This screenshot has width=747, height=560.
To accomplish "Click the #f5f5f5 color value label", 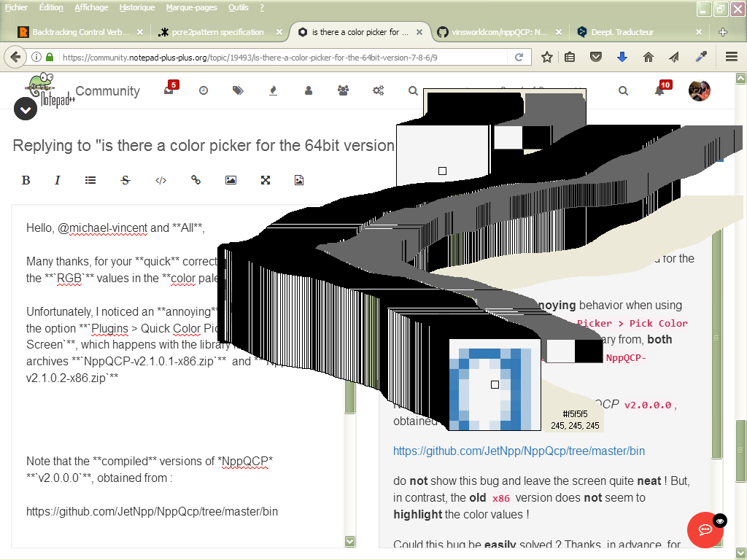I will tap(575, 414).
